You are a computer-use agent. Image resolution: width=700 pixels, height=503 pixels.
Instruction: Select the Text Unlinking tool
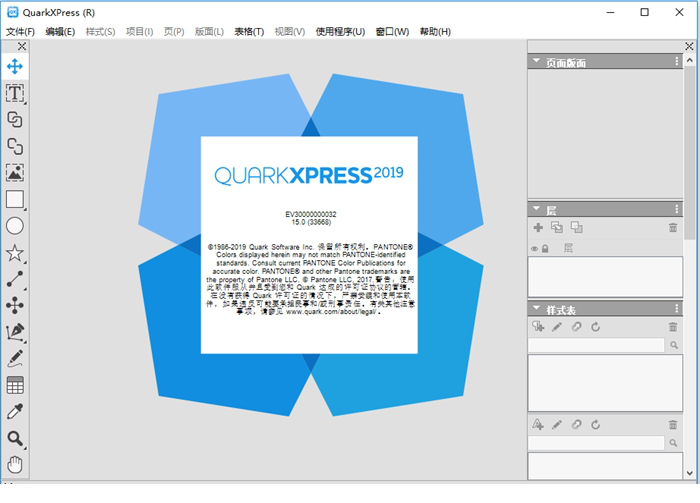coord(15,146)
